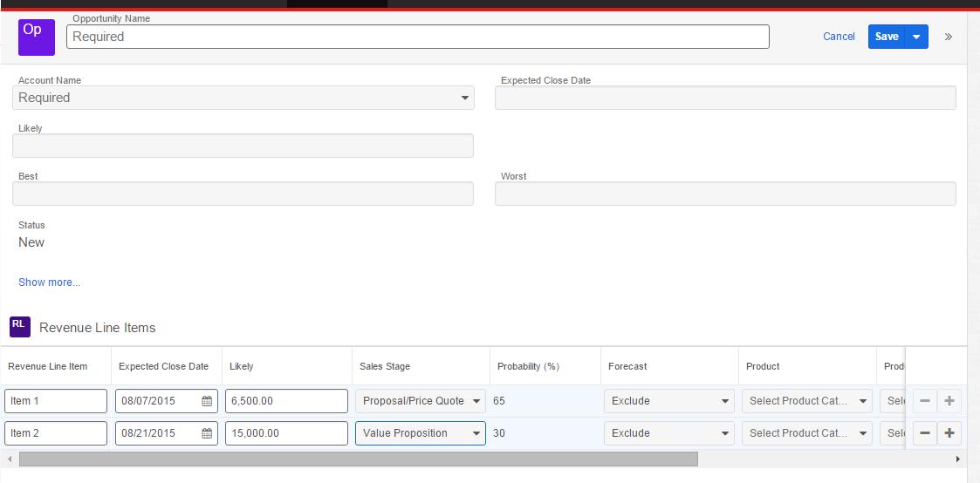
Task: Click the 08/07/2015 date input
Action: (x=167, y=401)
